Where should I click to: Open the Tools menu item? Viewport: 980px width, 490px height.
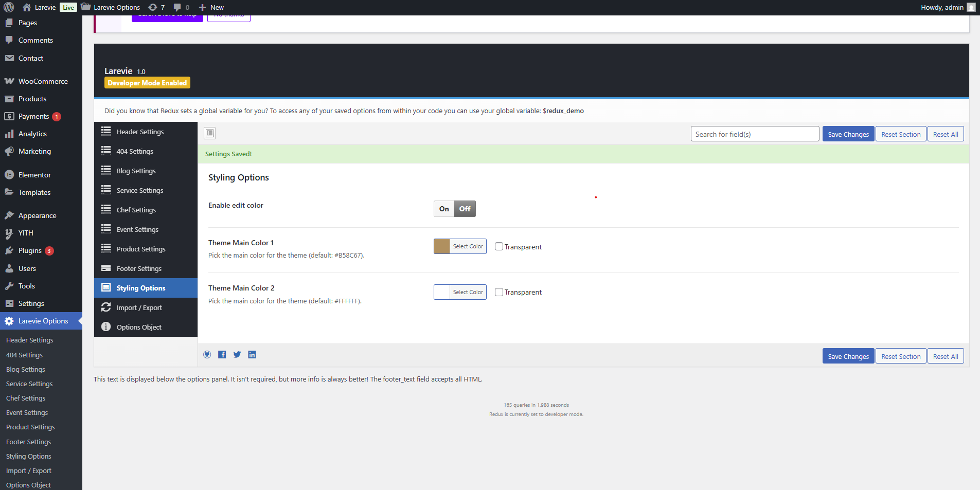click(x=41, y=286)
